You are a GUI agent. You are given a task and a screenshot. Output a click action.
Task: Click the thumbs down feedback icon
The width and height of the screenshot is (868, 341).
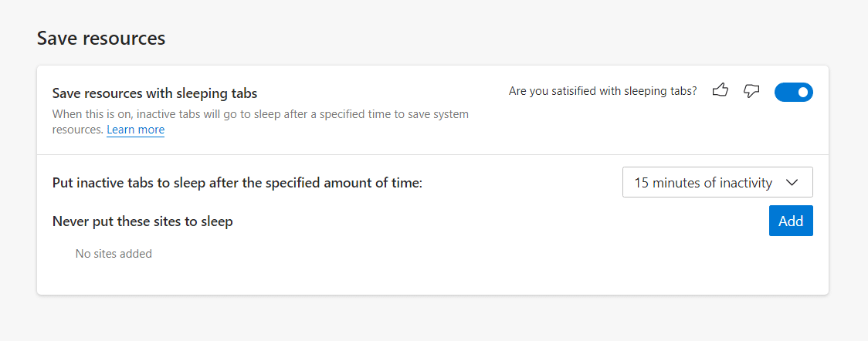751,91
